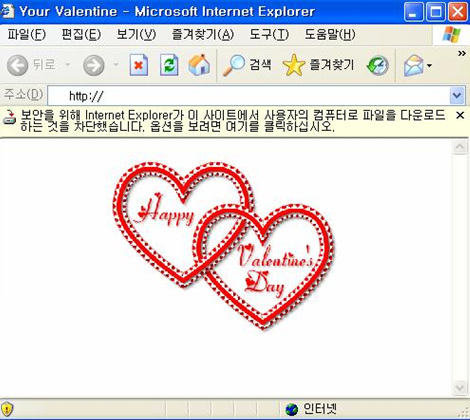Open the address bar dropdown arrow
This screenshot has width=470, height=420.
(x=457, y=96)
